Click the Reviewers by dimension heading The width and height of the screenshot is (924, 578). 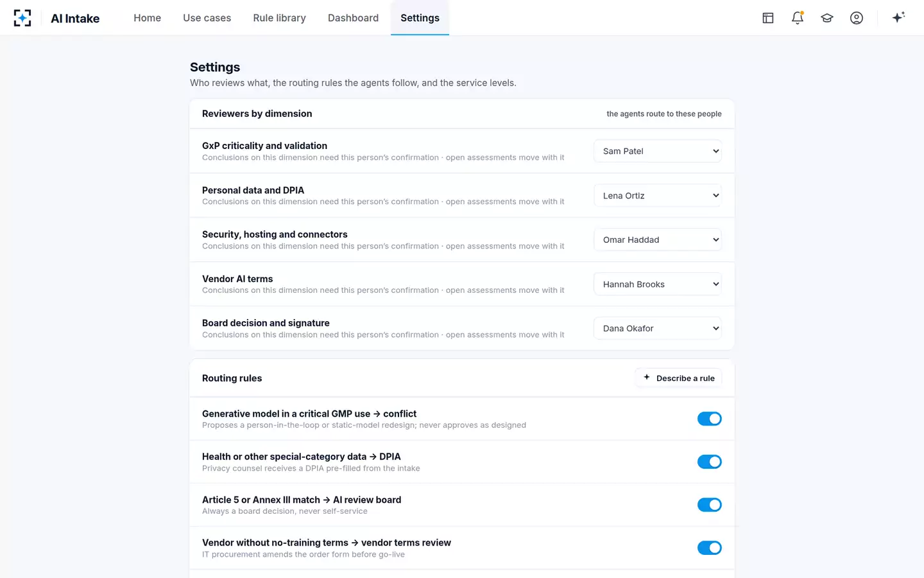point(257,114)
